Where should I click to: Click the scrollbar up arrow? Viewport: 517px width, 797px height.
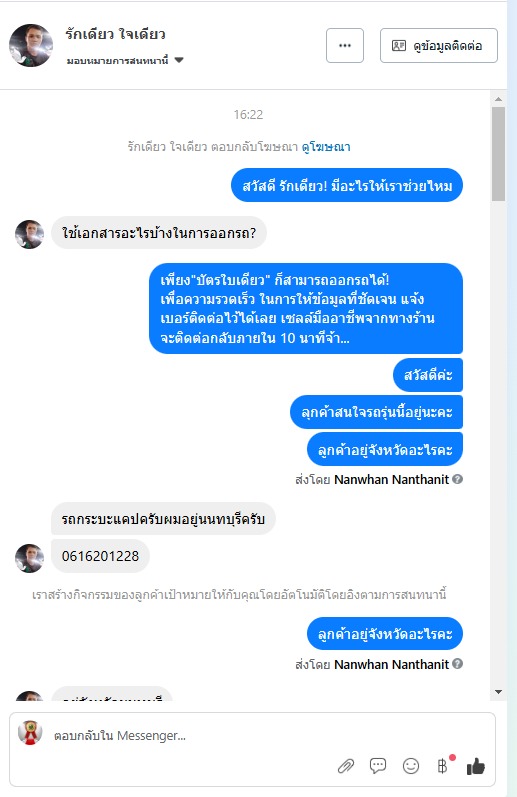pos(498,99)
